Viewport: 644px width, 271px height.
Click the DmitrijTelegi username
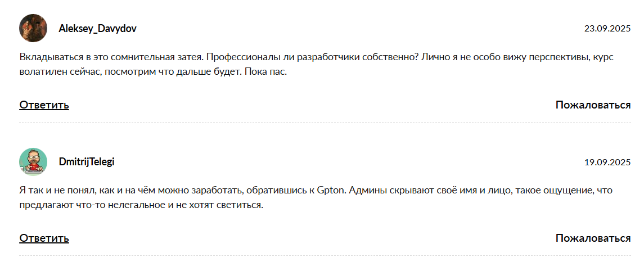(x=87, y=162)
